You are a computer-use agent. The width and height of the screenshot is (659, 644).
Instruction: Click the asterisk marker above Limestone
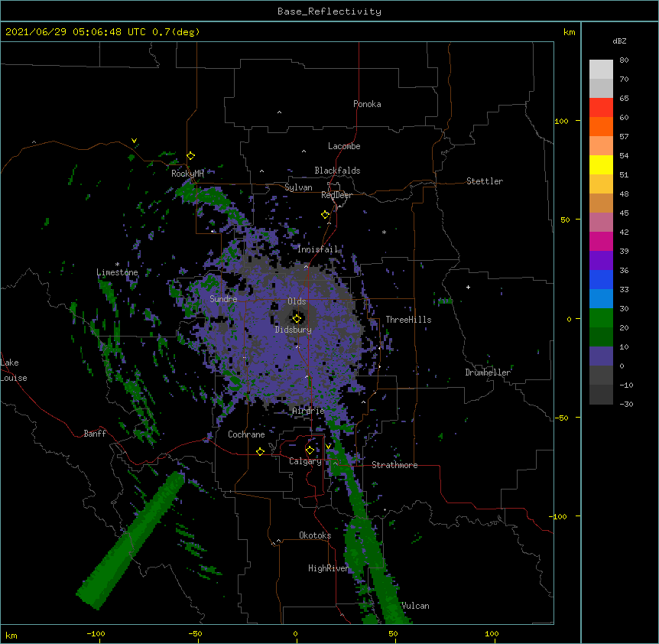[x=117, y=265]
